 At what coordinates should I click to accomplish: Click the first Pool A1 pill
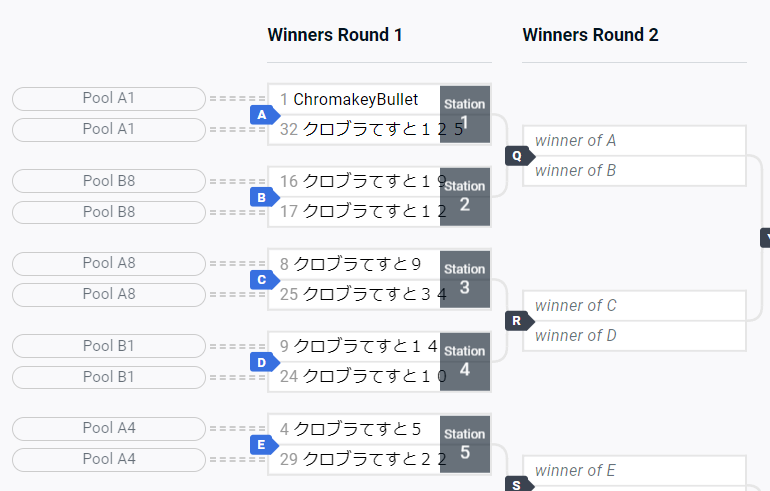point(109,99)
